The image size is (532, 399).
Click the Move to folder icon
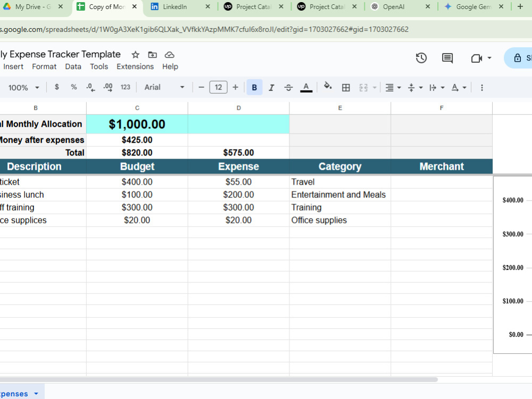(x=152, y=55)
